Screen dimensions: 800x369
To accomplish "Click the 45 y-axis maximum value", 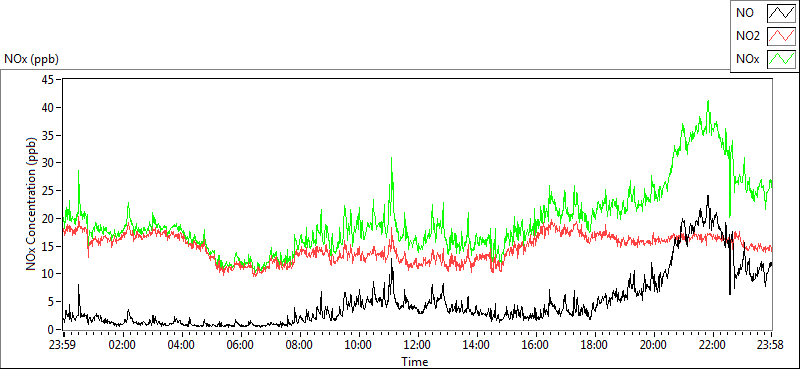I will point(49,80).
